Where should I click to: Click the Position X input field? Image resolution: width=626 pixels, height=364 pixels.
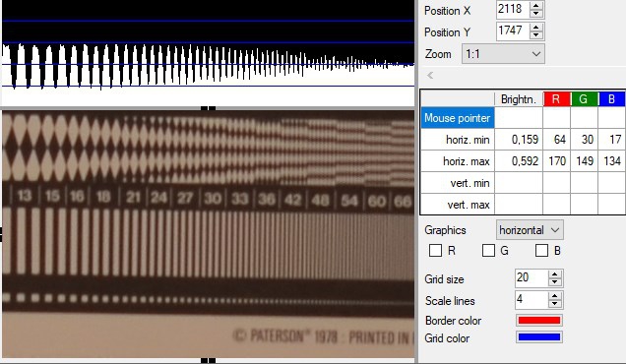pyautogui.click(x=513, y=9)
